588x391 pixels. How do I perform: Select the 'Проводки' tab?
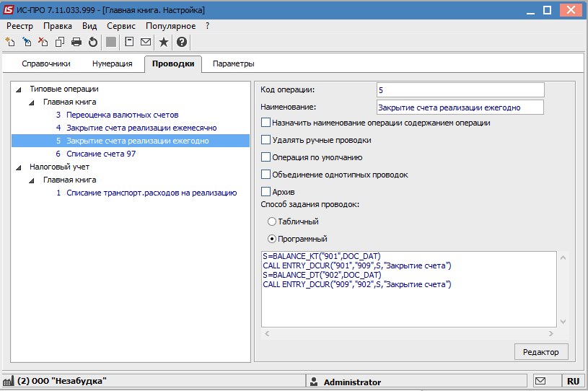[x=173, y=63]
